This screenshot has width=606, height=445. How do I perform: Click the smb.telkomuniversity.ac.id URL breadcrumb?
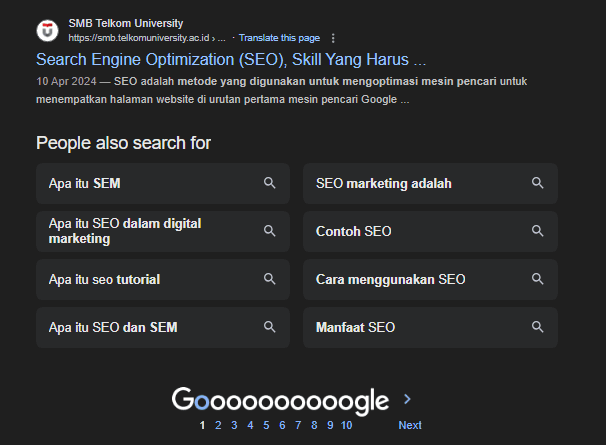click(x=139, y=38)
